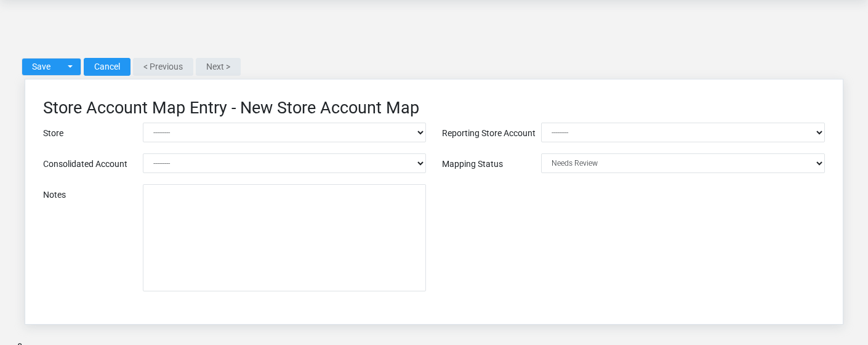This screenshot has height=345, width=868.
Task: Open the Save options dropdown arrow
Action: pyautogui.click(x=70, y=67)
